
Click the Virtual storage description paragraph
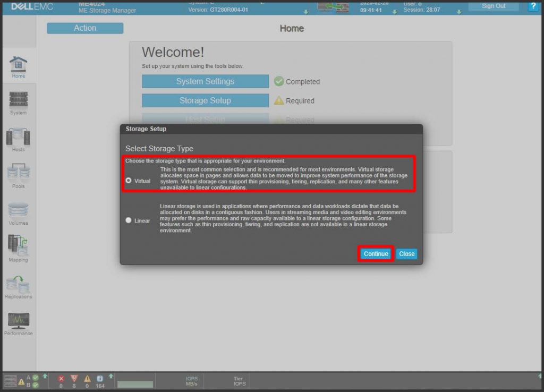coord(284,178)
